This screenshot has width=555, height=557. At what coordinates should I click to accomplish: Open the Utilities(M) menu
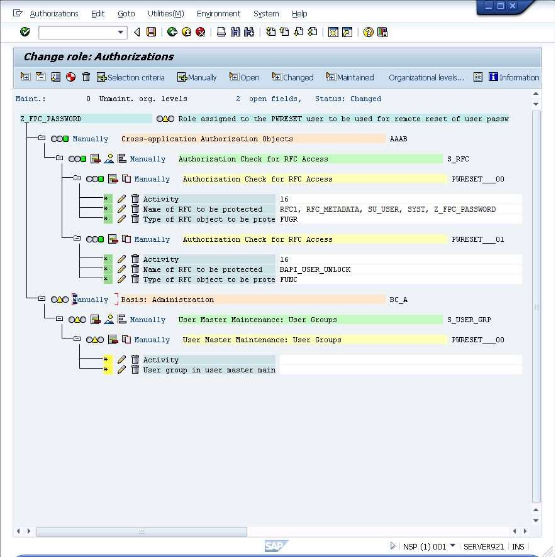click(166, 14)
